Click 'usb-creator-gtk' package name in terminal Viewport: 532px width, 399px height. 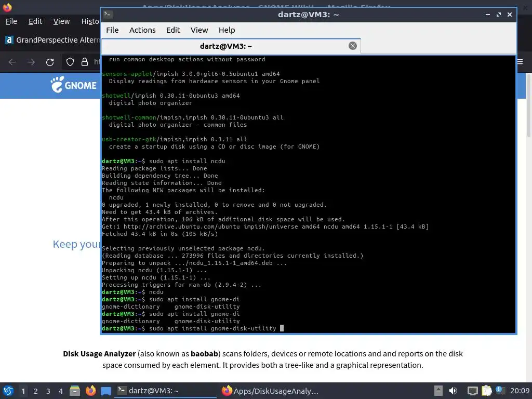(x=129, y=139)
